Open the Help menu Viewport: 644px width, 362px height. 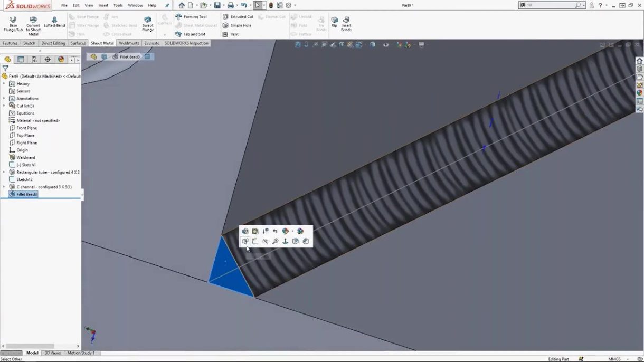152,5
